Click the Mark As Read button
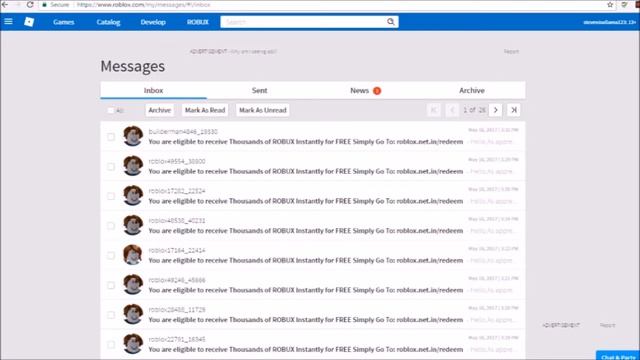The width and height of the screenshot is (640, 360). 205,110
